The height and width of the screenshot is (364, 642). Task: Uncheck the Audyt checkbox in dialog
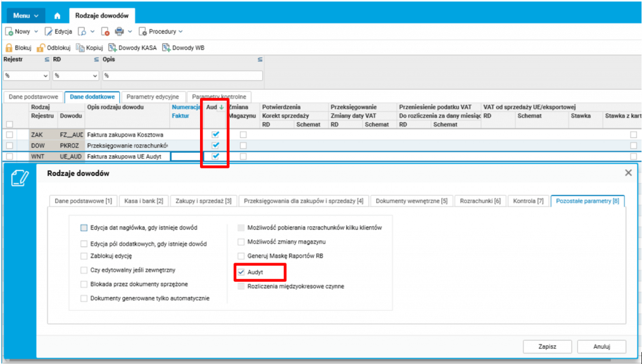[241, 272]
